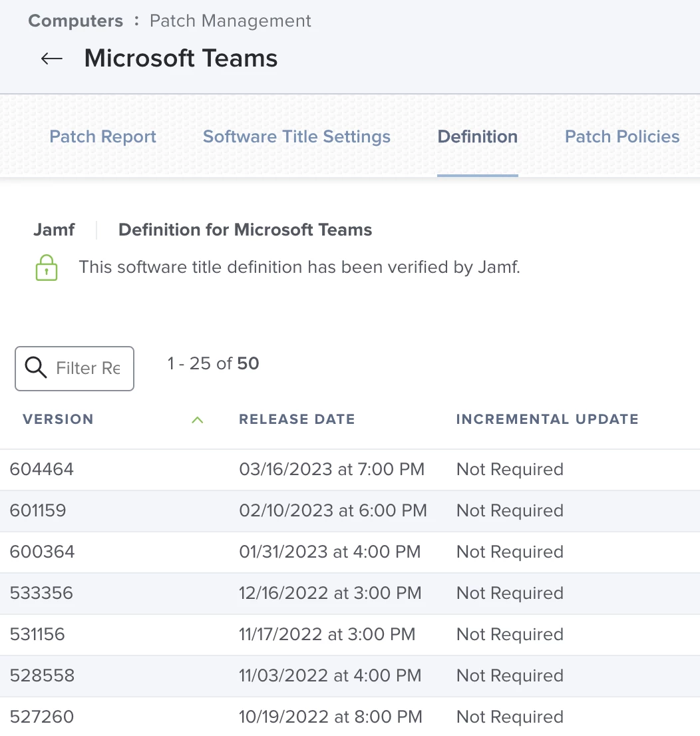Image resolution: width=700 pixels, height=736 pixels.
Task: Click the magnifier search icon
Action: [36, 367]
